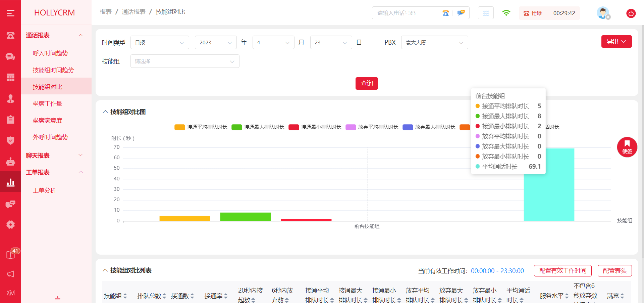Open the robot icon in sidebar

point(10,162)
